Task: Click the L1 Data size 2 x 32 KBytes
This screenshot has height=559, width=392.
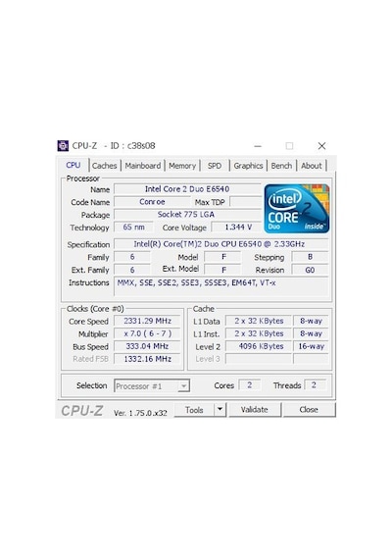Action: [259, 321]
